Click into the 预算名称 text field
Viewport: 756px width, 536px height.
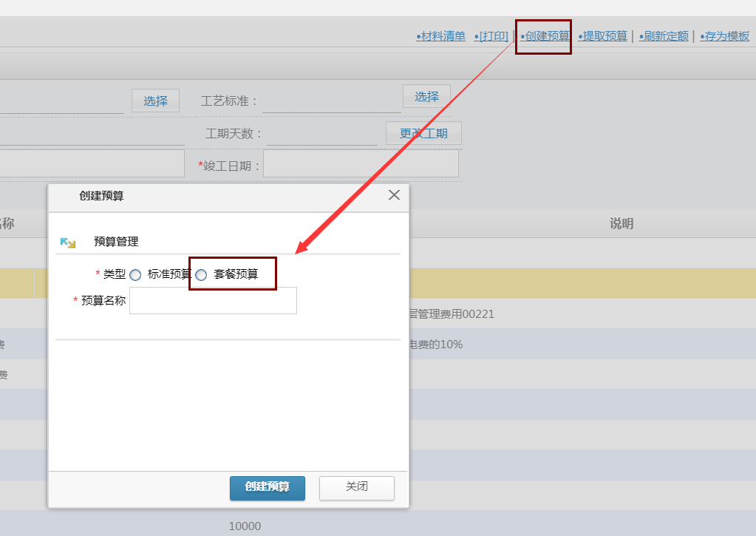pyautogui.click(x=213, y=301)
